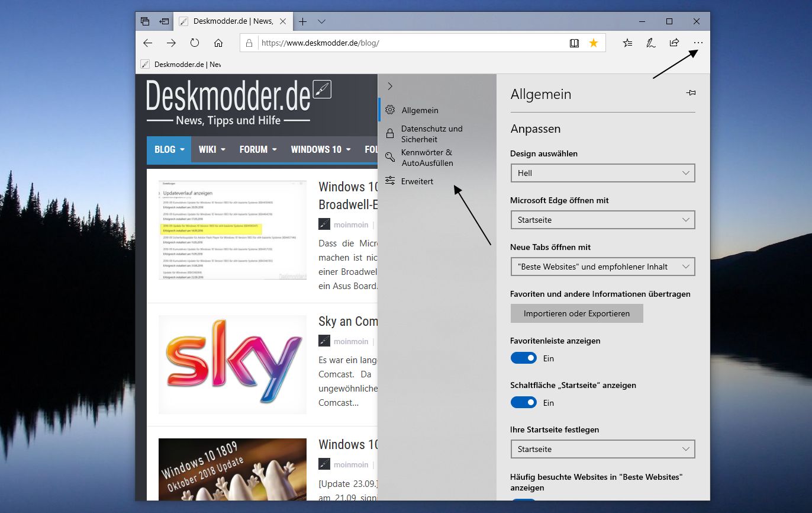The height and width of the screenshot is (513, 812).
Task: Open Neue Tabs öffnen mit dropdown
Action: [x=602, y=267]
